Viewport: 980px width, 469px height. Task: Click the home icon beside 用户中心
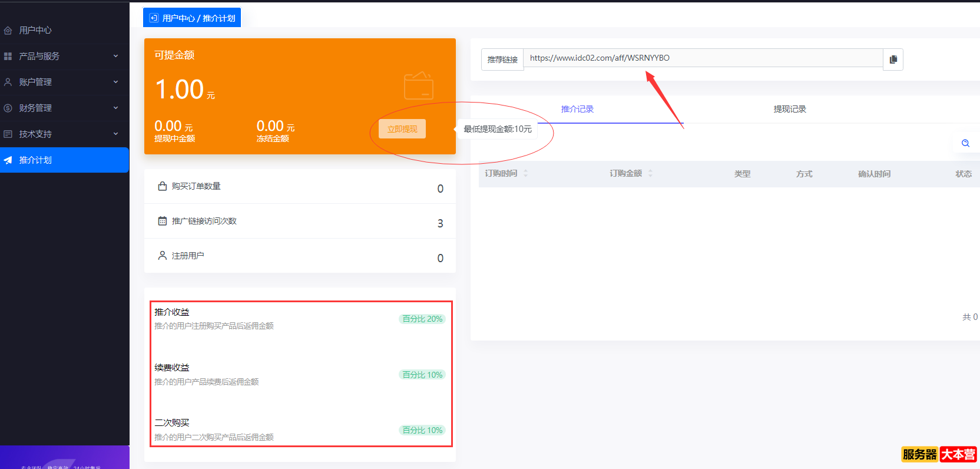click(8, 30)
